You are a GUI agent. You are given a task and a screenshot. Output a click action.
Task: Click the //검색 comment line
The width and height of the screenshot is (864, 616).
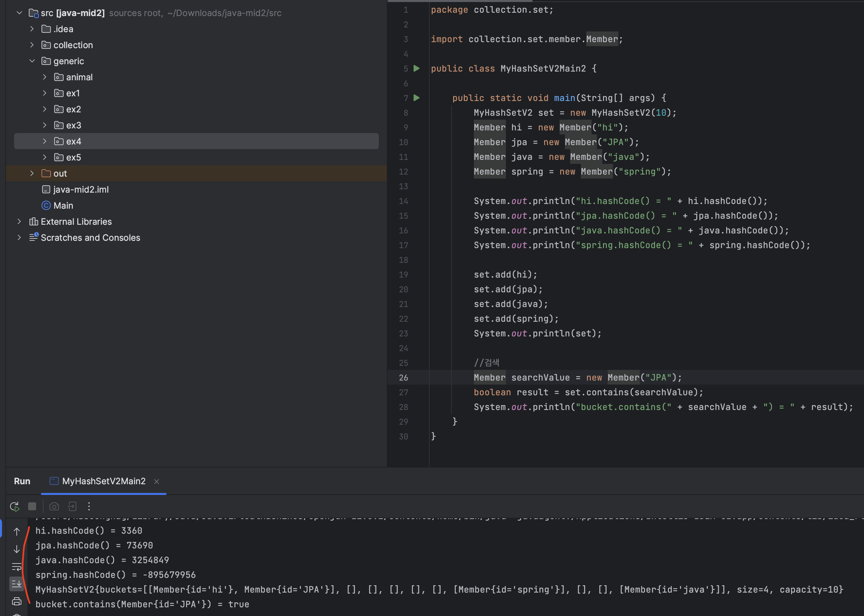coord(487,363)
